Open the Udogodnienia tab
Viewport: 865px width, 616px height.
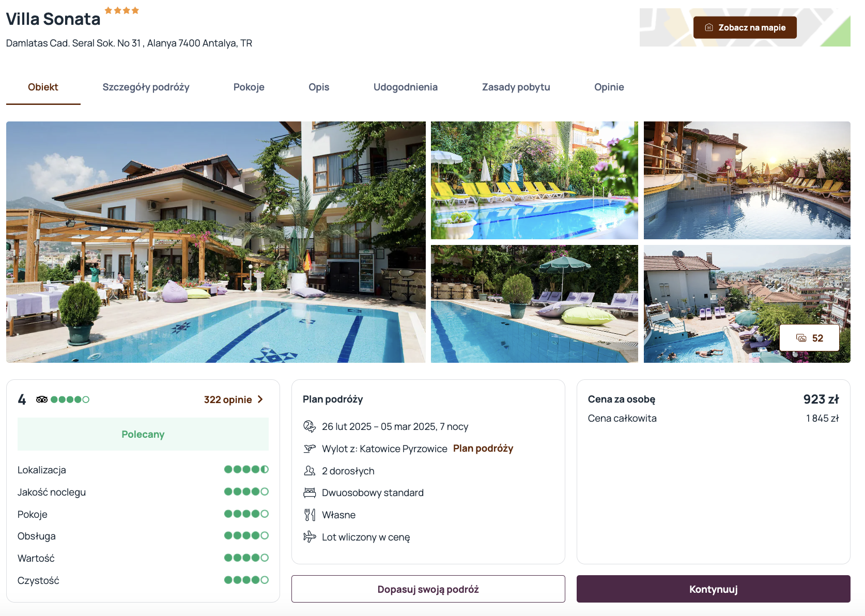(406, 87)
